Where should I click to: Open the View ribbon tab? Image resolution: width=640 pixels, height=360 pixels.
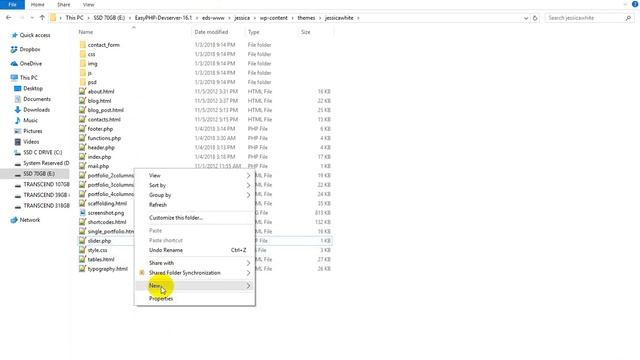pyautogui.click(x=89, y=4)
